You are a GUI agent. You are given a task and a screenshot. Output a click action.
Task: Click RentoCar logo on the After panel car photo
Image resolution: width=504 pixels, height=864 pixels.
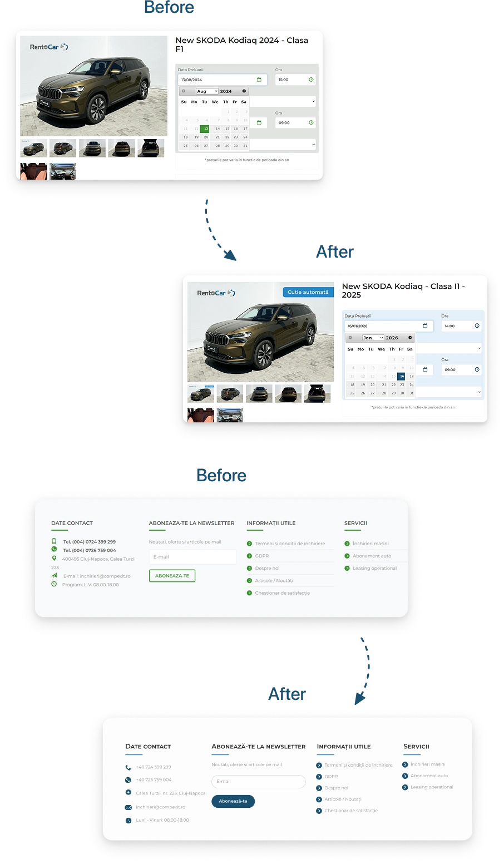[x=216, y=293]
